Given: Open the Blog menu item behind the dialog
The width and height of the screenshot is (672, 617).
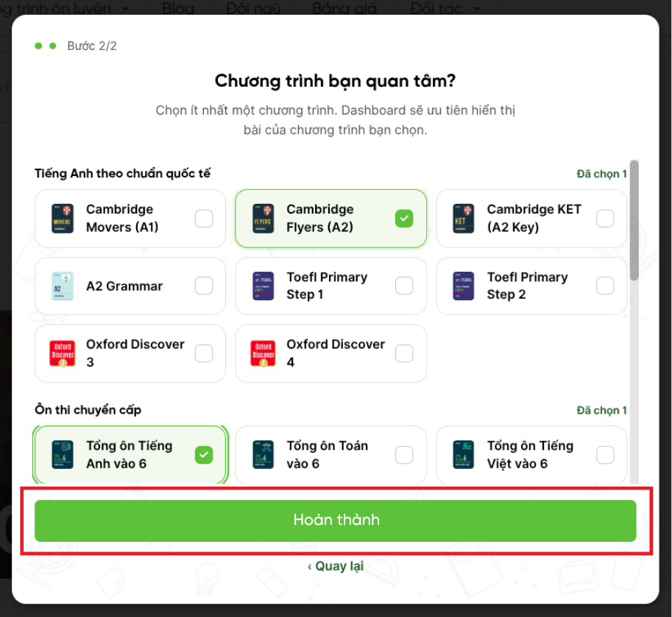Looking at the screenshot, I should pos(178,7).
